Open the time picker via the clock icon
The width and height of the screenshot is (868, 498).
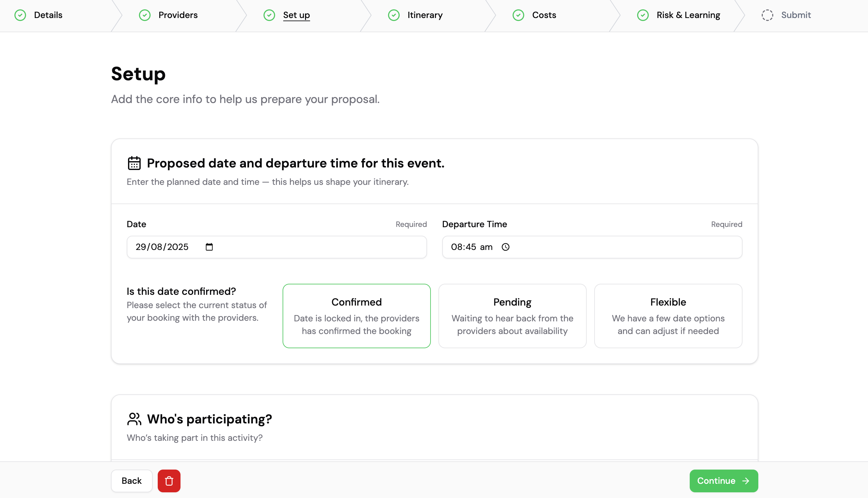pyautogui.click(x=506, y=247)
